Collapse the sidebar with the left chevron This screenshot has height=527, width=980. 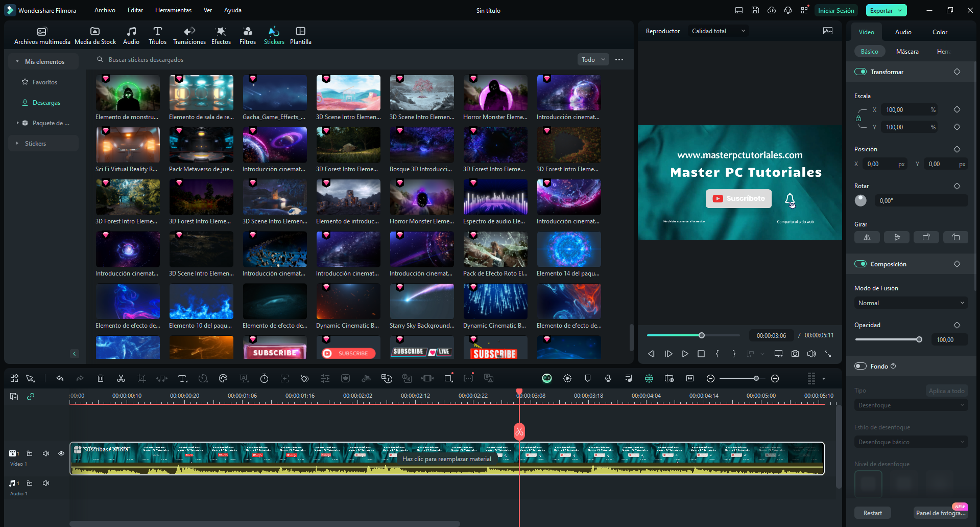[75, 354]
